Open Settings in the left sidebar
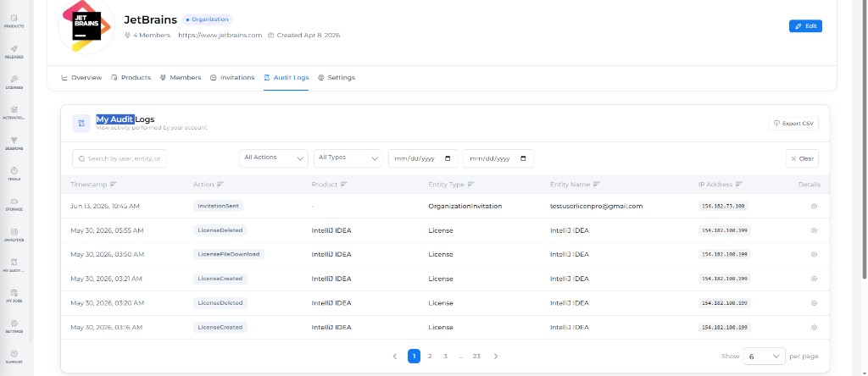 pos(14,326)
